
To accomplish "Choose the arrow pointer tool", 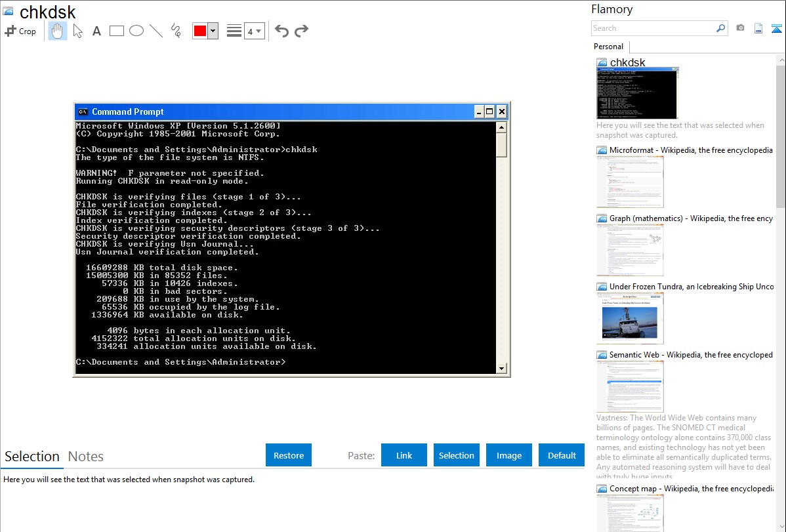I will coord(77,31).
